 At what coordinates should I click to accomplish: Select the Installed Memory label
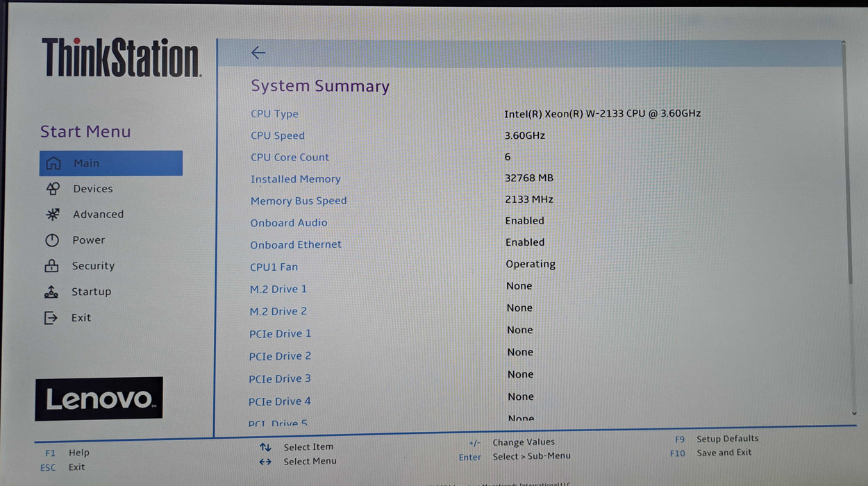pyautogui.click(x=296, y=179)
